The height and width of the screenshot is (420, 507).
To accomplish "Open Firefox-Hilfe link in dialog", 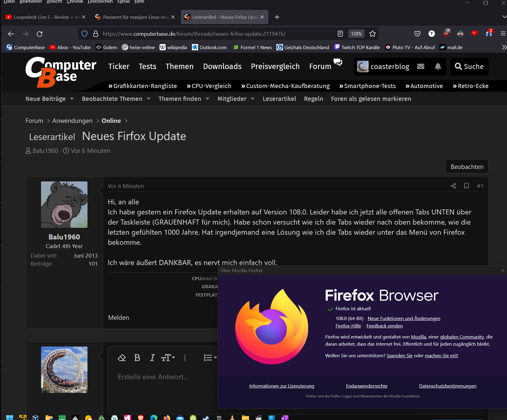I will click(x=348, y=326).
